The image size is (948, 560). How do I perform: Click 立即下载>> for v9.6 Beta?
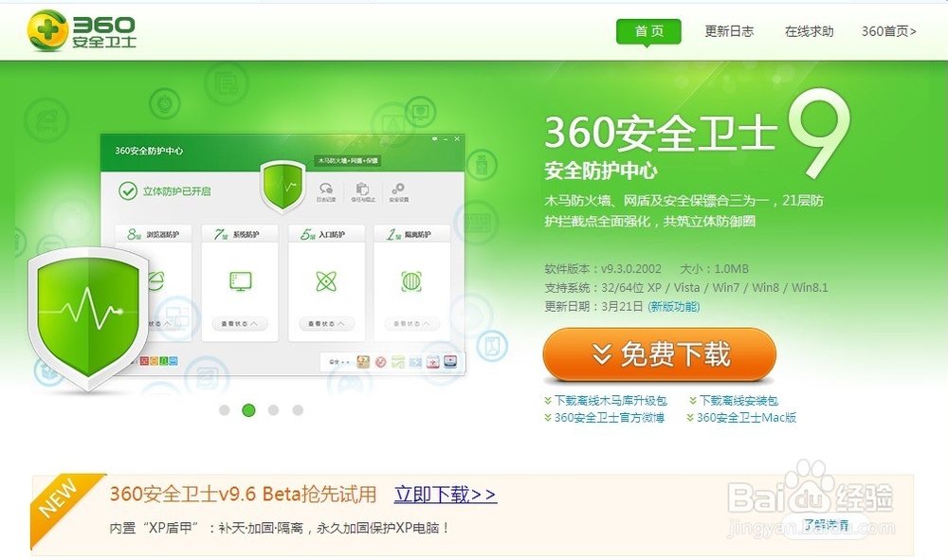tap(446, 495)
